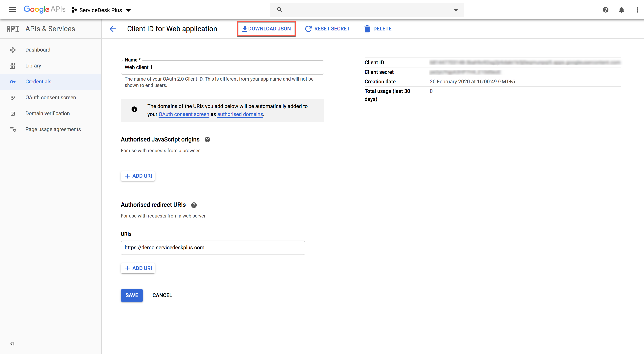
Task: Select the Dashboard icon in the sidebar
Action: coord(13,50)
